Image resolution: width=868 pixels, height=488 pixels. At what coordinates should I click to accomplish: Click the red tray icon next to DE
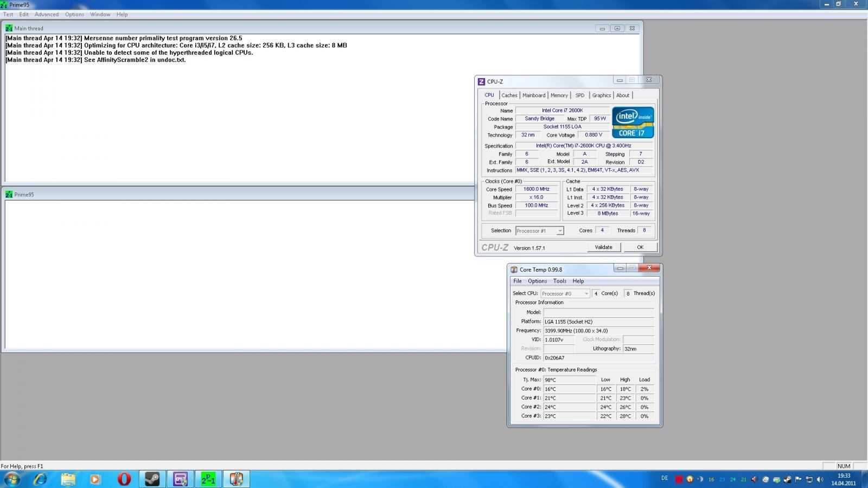coord(679,479)
